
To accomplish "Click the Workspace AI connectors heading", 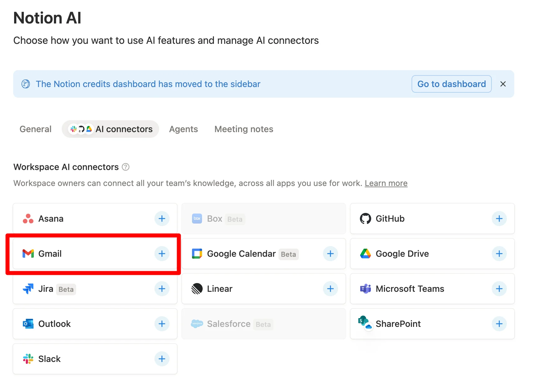I will click(x=66, y=167).
